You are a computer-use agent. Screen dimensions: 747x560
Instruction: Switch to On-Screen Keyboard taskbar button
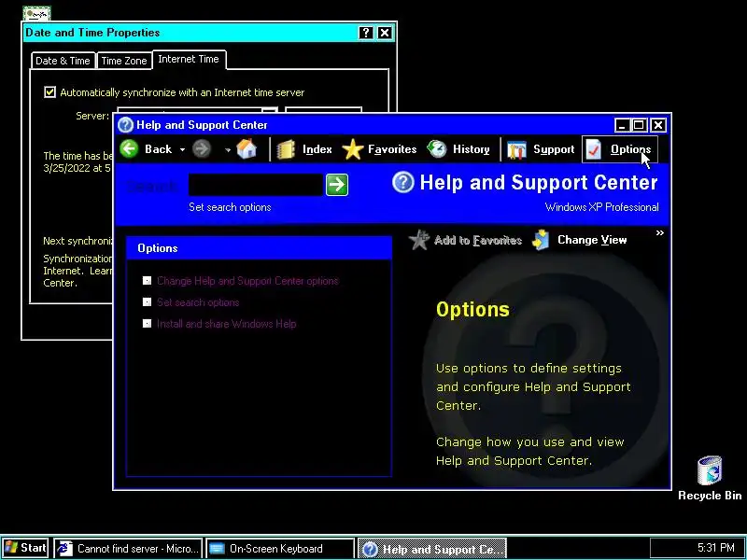click(x=280, y=549)
